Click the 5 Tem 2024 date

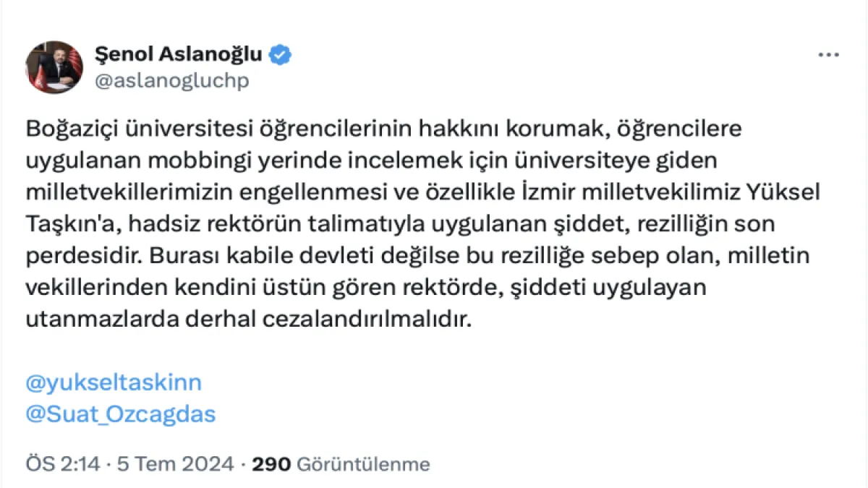click(174, 463)
